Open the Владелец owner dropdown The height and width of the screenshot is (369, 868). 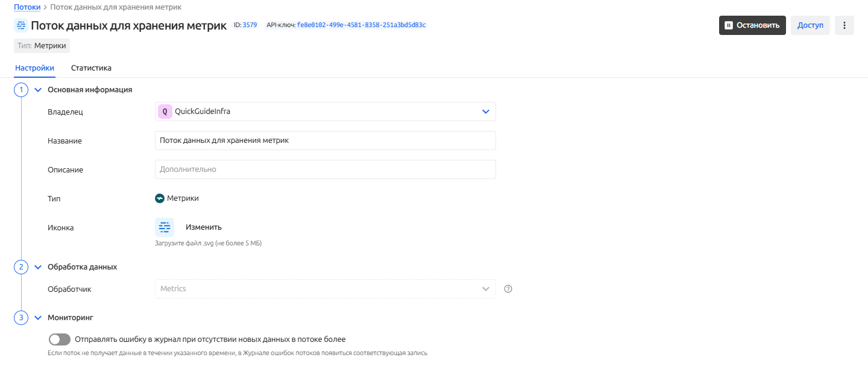click(325, 112)
